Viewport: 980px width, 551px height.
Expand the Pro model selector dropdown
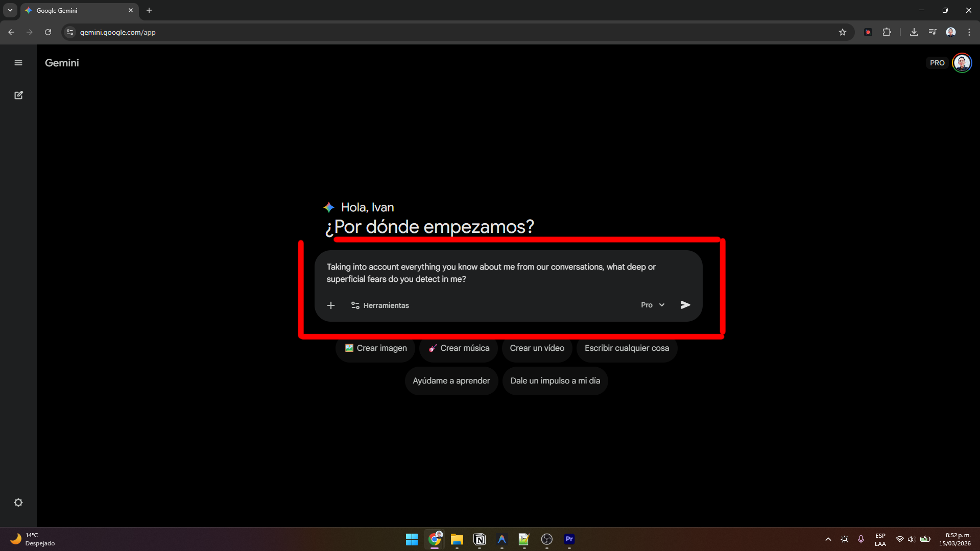(653, 305)
